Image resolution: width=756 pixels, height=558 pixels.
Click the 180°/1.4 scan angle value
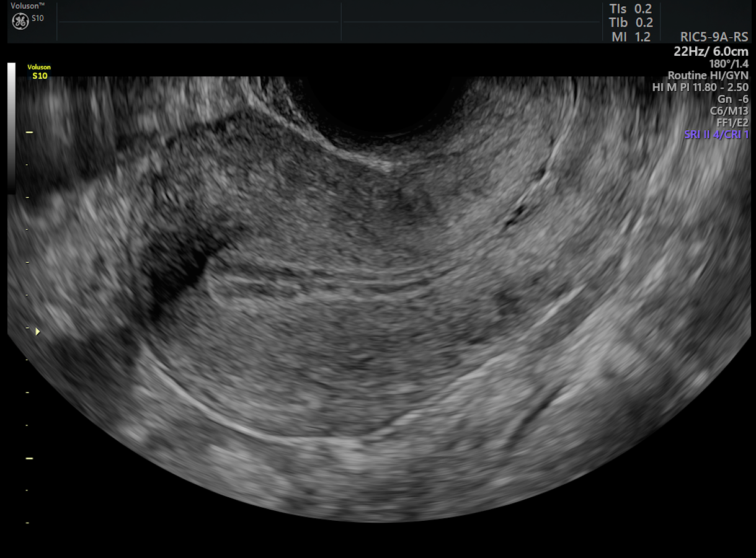coord(729,63)
